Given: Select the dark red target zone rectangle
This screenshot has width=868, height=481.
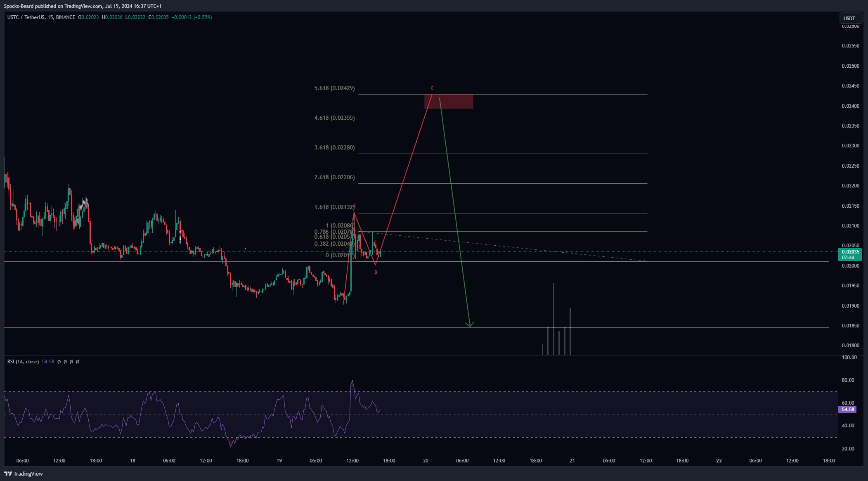Looking at the screenshot, I should (449, 102).
